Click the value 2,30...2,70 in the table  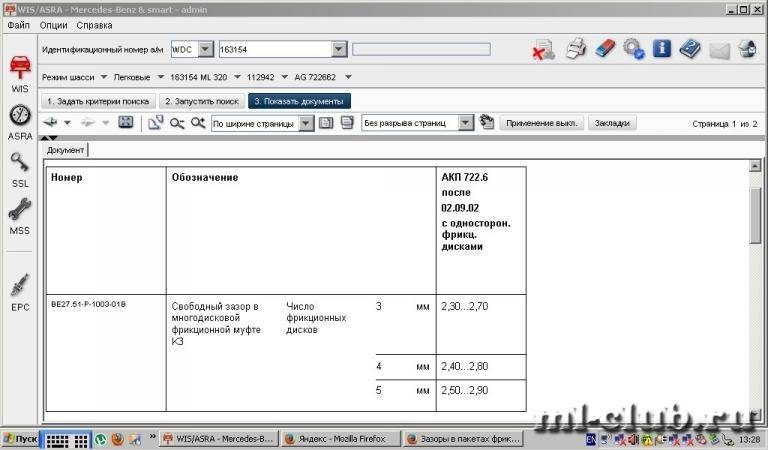pos(464,307)
